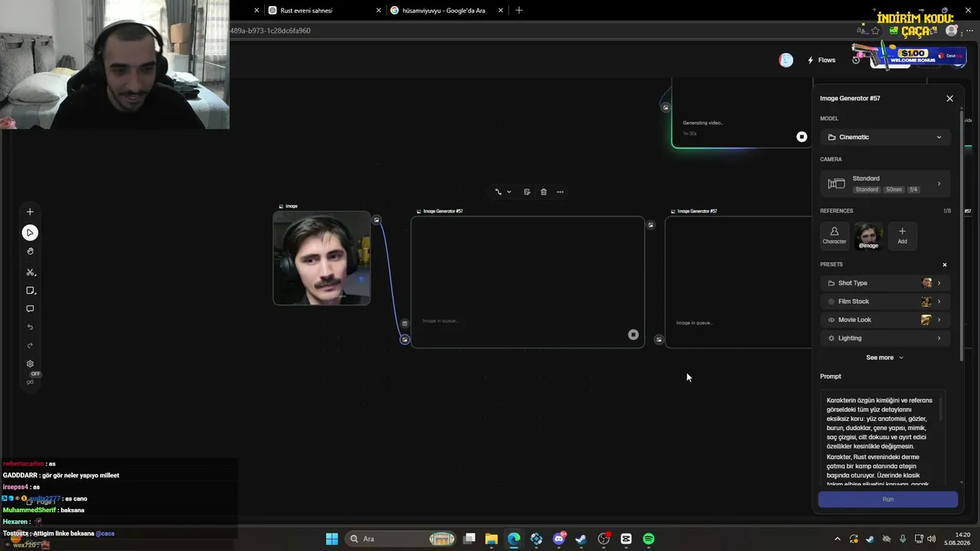The width and height of the screenshot is (980, 551).
Task: Add a new reference
Action: [902, 236]
